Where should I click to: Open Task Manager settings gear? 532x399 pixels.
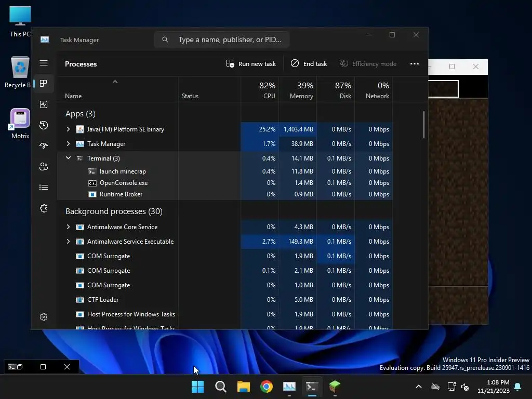[44, 317]
